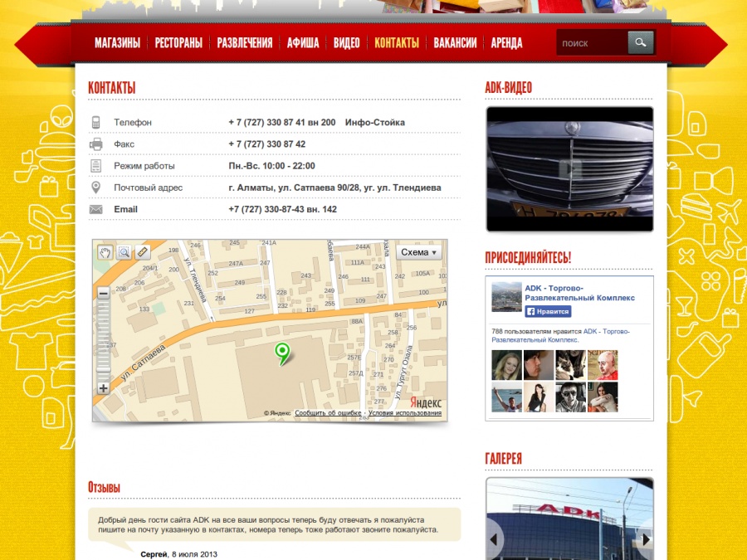Go to the Рестораны section
This screenshot has height=560, width=747.
(178, 43)
